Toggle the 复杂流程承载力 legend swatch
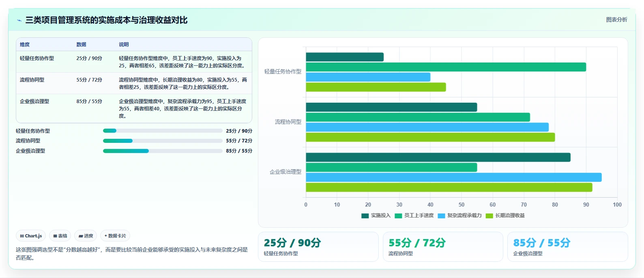The image size is (644, 278). pos(441,216)
